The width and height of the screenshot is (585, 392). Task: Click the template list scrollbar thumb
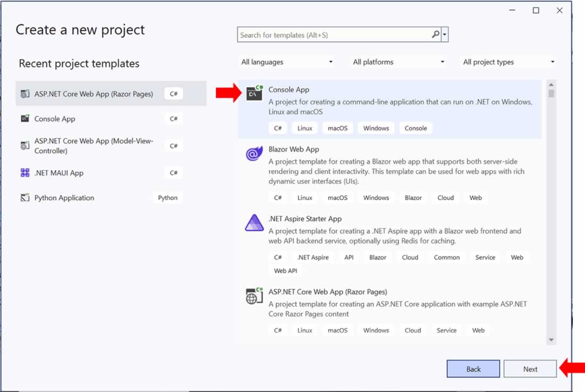point(551,93)
